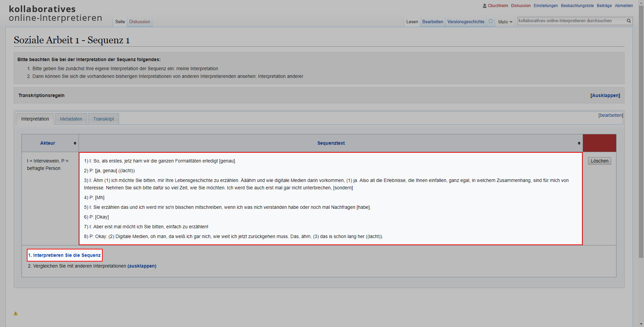The width and height of the screenshot is (644, 327).
Task: Click the warning triangle icon
Action: (15, 314)
